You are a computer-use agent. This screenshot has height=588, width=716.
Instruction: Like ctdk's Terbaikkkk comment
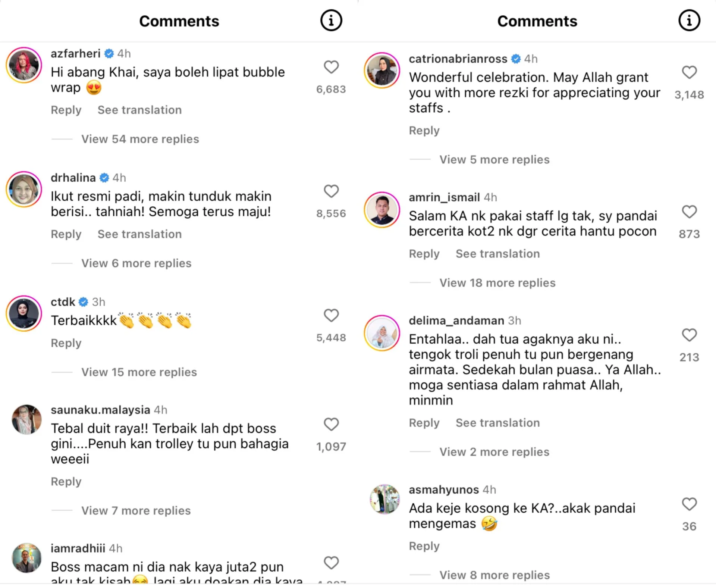331,316
